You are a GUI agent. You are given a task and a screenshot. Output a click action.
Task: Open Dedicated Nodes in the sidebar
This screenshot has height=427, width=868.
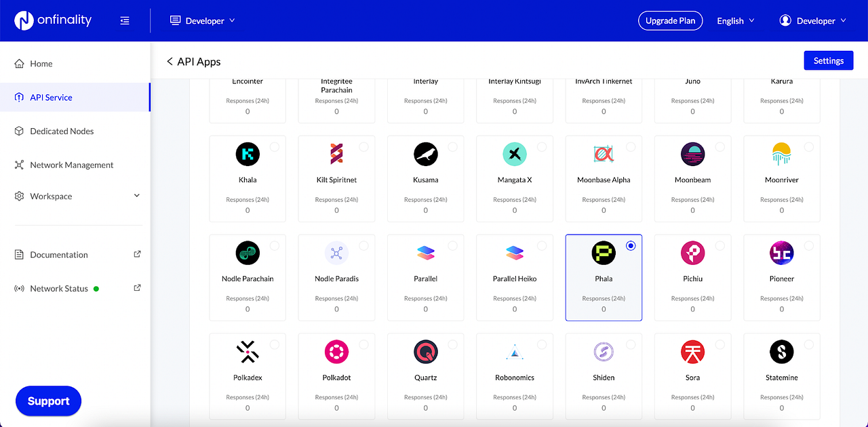click(75, 131)
